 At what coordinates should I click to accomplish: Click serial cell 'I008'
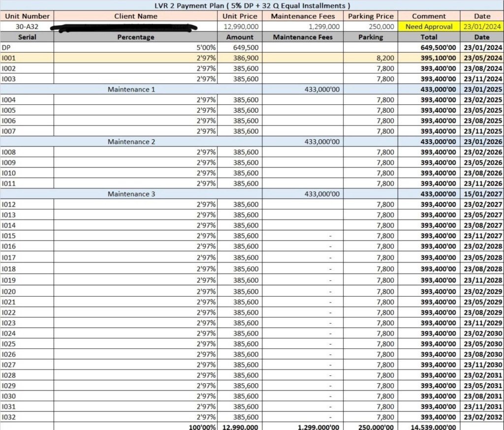tap(27, 152)
